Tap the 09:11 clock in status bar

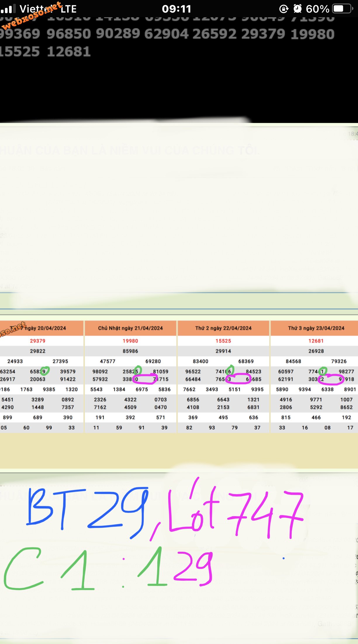177,9
